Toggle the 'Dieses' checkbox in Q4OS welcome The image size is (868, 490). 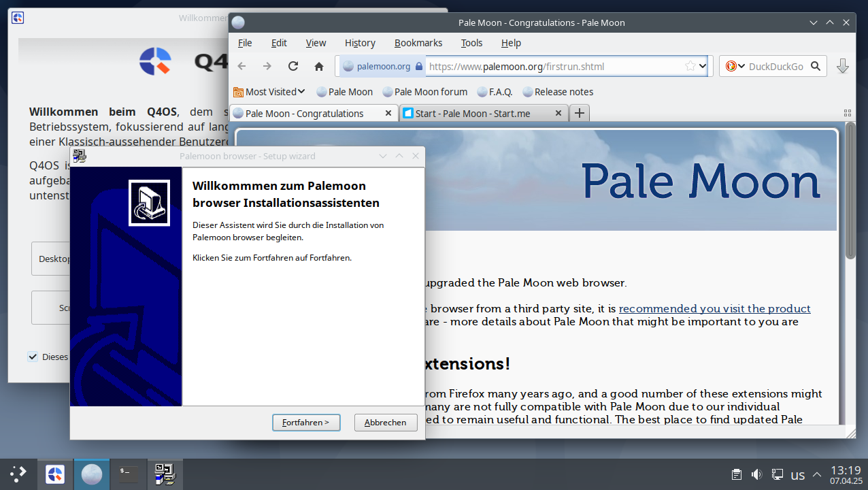click(33, 357)
